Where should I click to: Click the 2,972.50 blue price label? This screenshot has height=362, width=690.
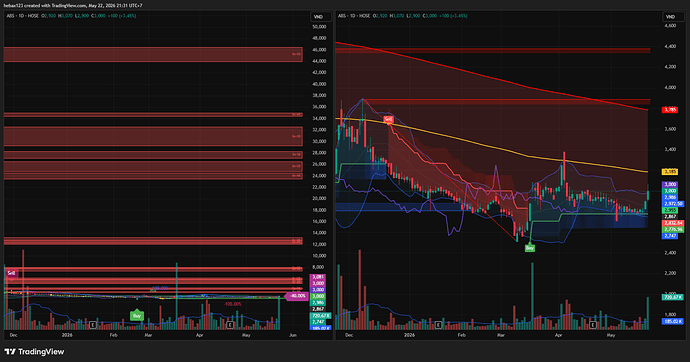click(x=673, y=204)
